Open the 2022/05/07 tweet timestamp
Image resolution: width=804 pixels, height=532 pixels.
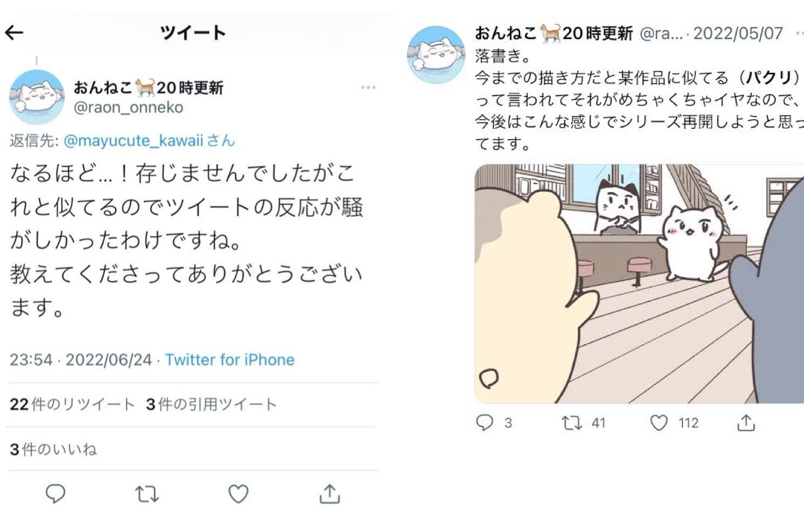pyautogui.click(x=739, y=33)
